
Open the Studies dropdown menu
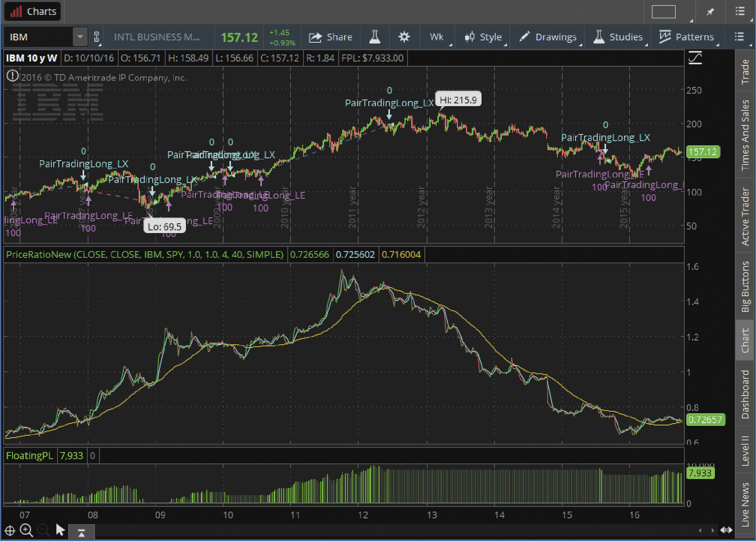point(618,37)
